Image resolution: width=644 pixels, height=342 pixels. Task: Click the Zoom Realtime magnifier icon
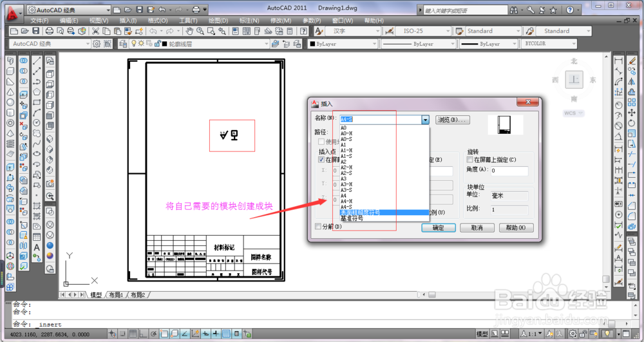pyautogui.click(x=200, y=31)
